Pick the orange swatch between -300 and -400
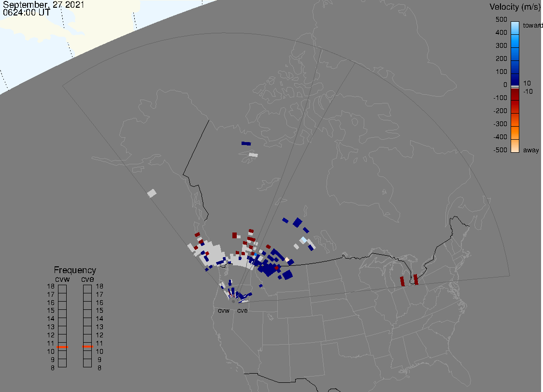The height and width of the screenshot is (392, 543). [515, 133]
